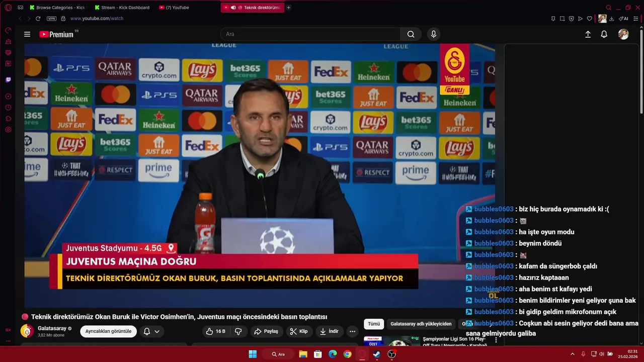Open Opera pinboard pin icon
644x362 pixels.
(x=553, y=19)
